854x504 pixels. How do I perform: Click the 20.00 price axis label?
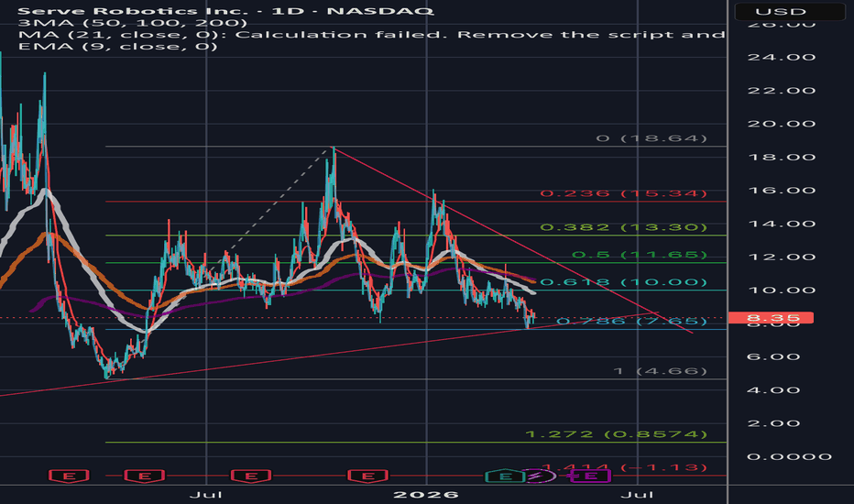[782, 124]
